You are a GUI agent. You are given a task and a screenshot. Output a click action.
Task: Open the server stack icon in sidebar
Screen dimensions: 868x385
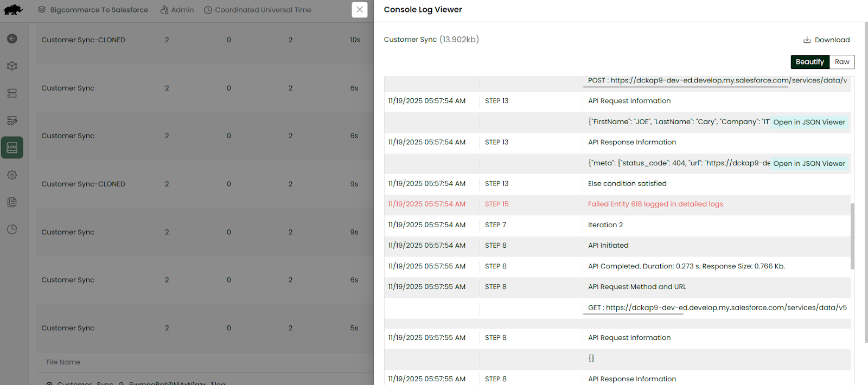(x=12, y=93)
